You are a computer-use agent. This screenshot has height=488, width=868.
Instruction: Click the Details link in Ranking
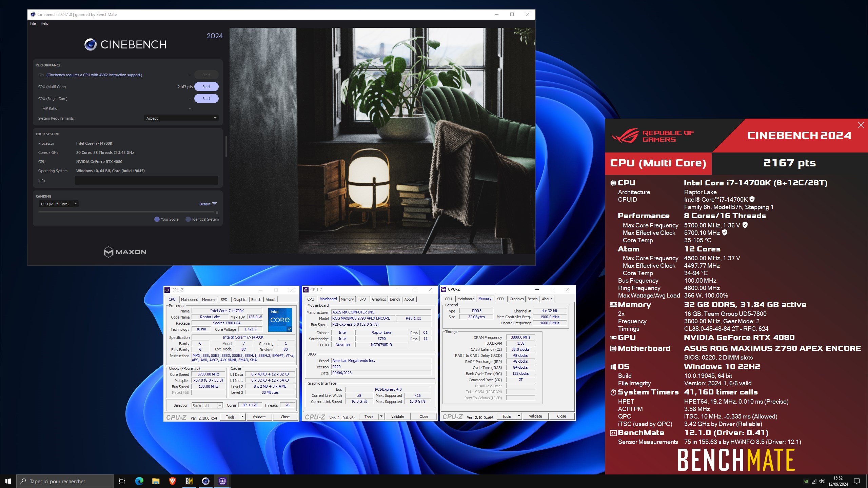click(205, 204)
